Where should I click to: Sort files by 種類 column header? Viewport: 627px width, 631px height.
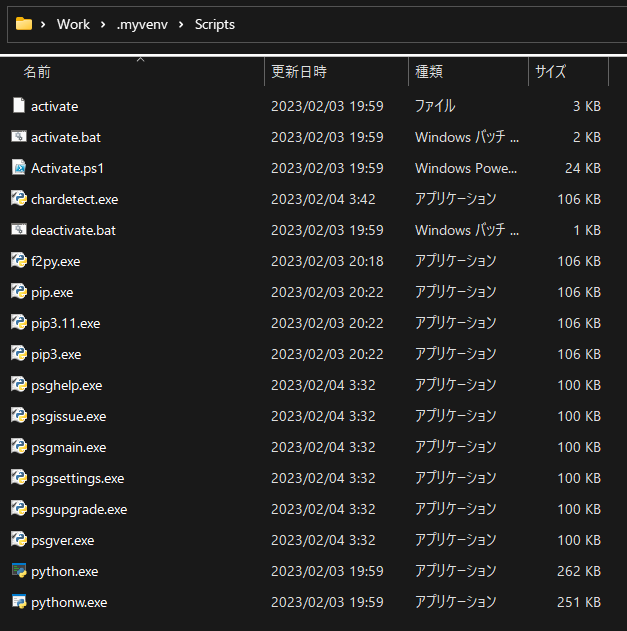[x=429, y=72]
